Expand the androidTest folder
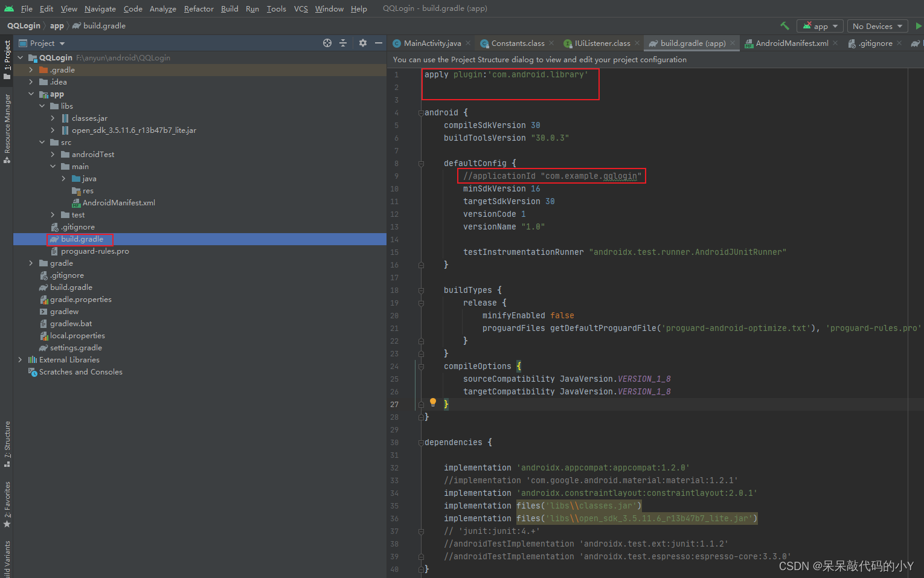The width and height of the screenshot is (924, 578). [53, 155]
